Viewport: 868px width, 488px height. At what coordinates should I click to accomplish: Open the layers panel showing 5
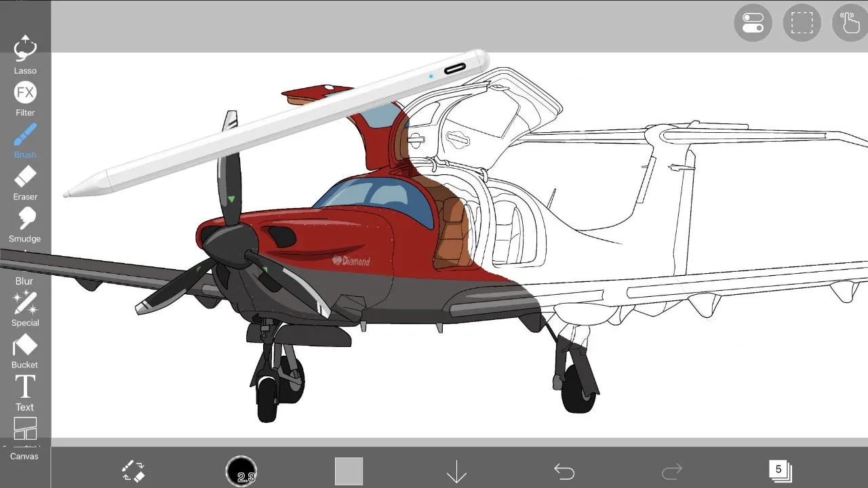[x=780, y=470]
